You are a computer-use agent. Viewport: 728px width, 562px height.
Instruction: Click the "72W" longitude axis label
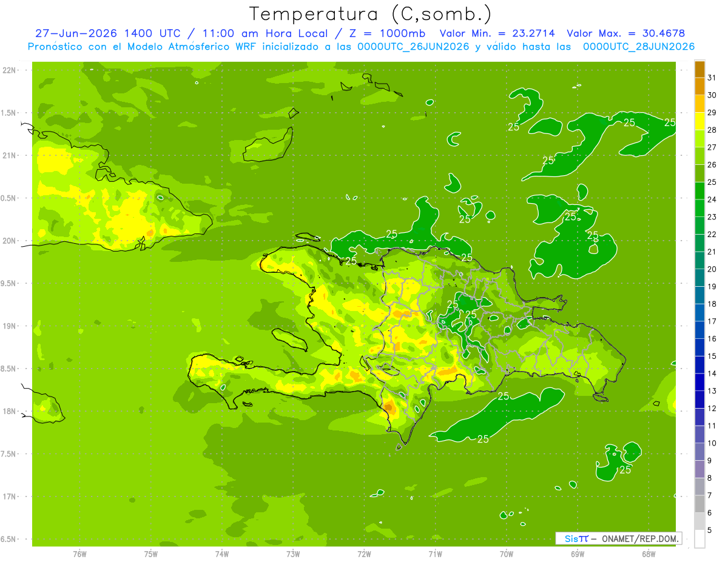coord(364,554)
